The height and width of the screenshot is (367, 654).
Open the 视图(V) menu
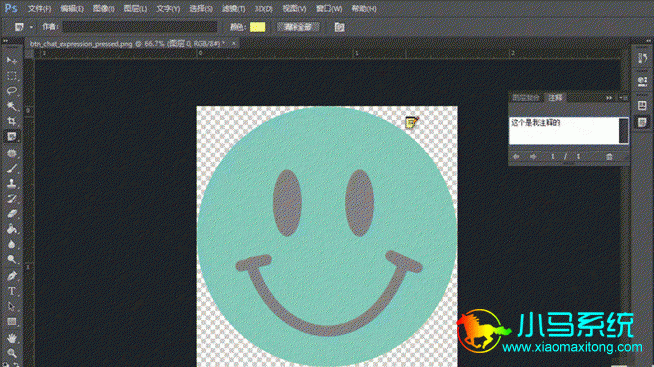coord(294,8)
